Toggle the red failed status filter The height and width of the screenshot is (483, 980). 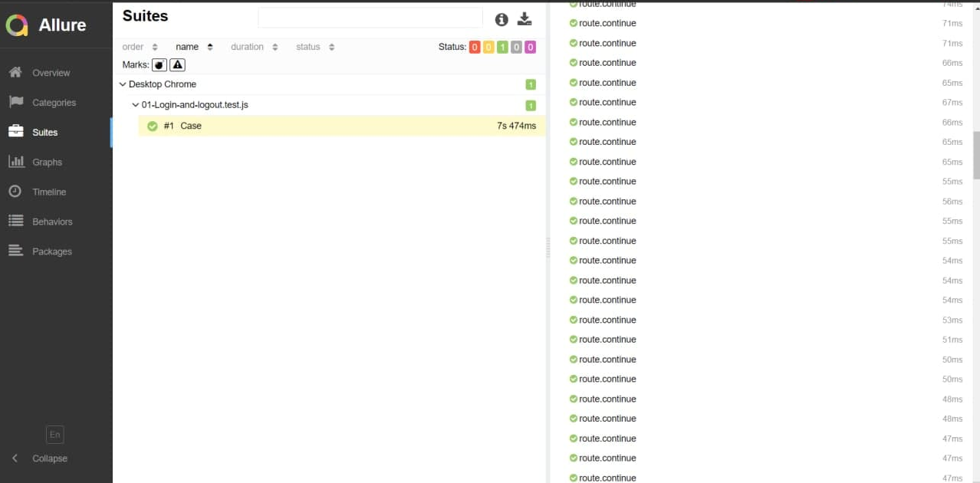click(x=475, y=48)
